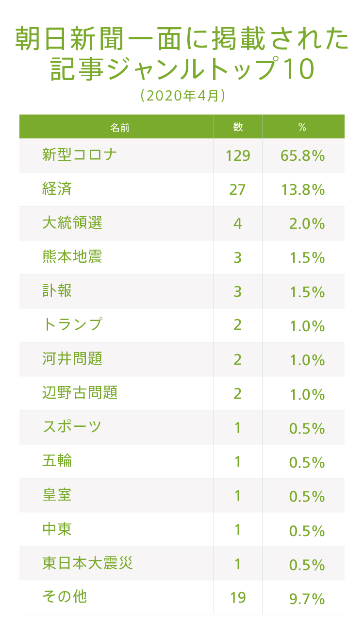This screenshot has height=642, width=364.
Task: Select the スポーツ row label
Action: [72, 427]
